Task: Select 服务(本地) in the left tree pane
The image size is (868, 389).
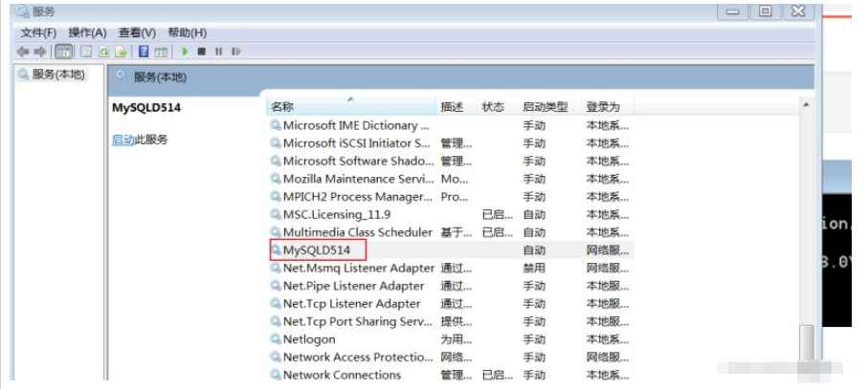Action: coord(57,74)
